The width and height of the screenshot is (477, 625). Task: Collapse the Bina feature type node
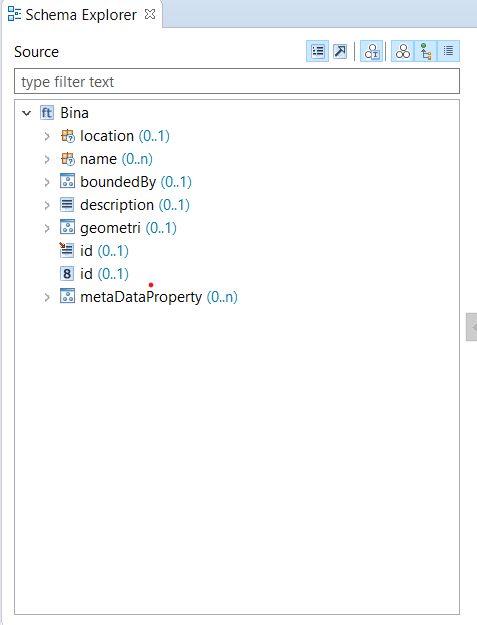(x=27, y=113)
